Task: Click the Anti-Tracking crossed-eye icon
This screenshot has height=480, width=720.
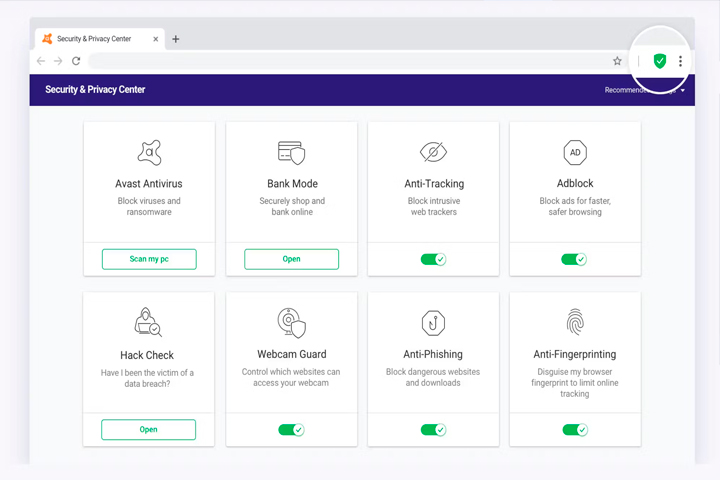Action: 433,152
